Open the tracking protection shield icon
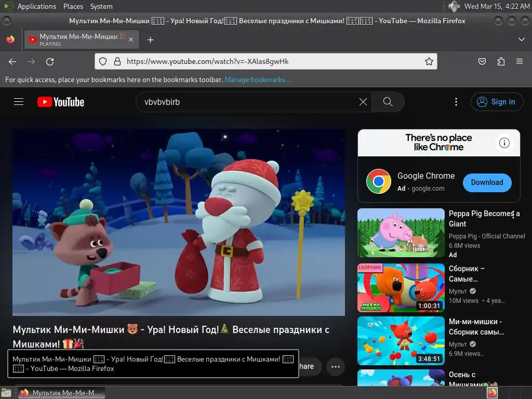 pos(103,61)
